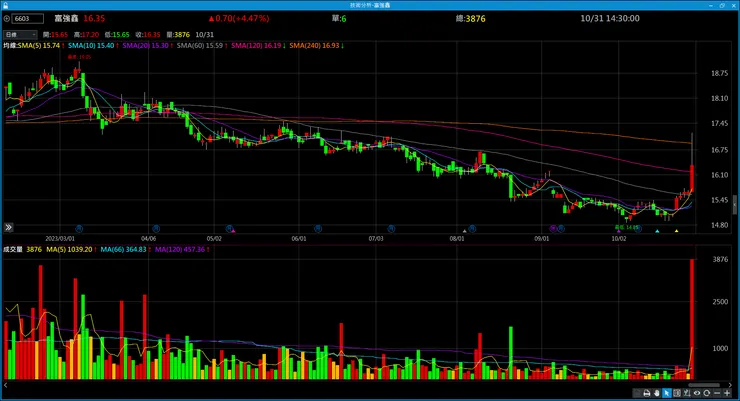
Task: Click the price change ▲0.70(+4.47%)
Action: coord(239,19)
